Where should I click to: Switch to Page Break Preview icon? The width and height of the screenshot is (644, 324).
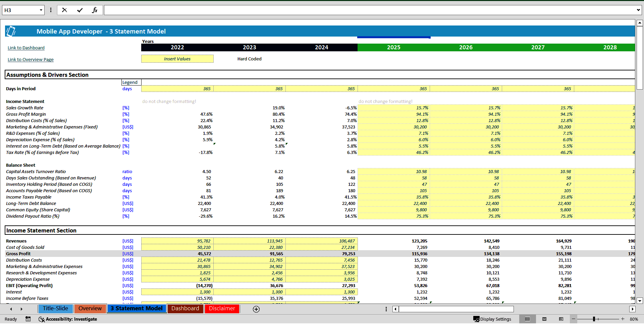[x=561, y=319]
